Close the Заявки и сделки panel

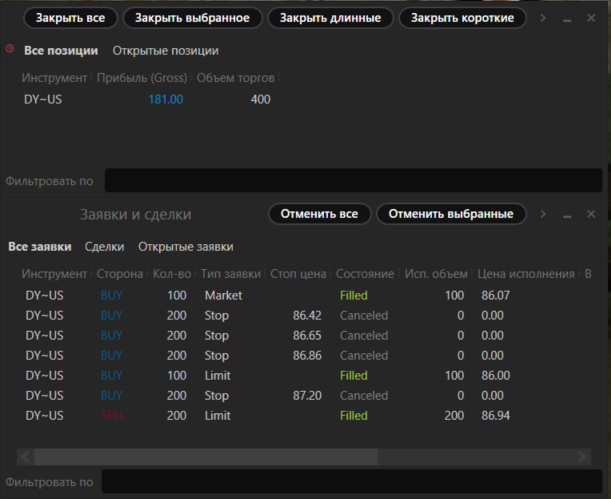pyautogui.click(x=591, y=214)
